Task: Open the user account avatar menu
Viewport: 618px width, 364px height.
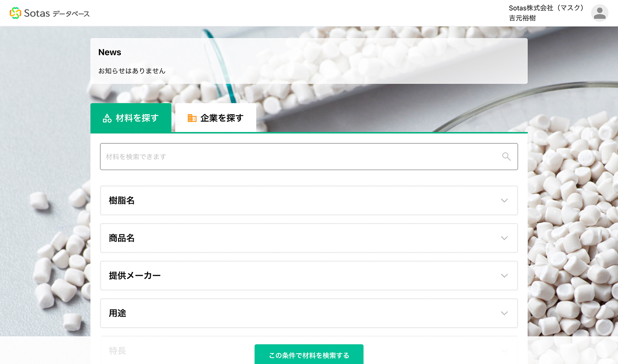Action: coord(599,13)
